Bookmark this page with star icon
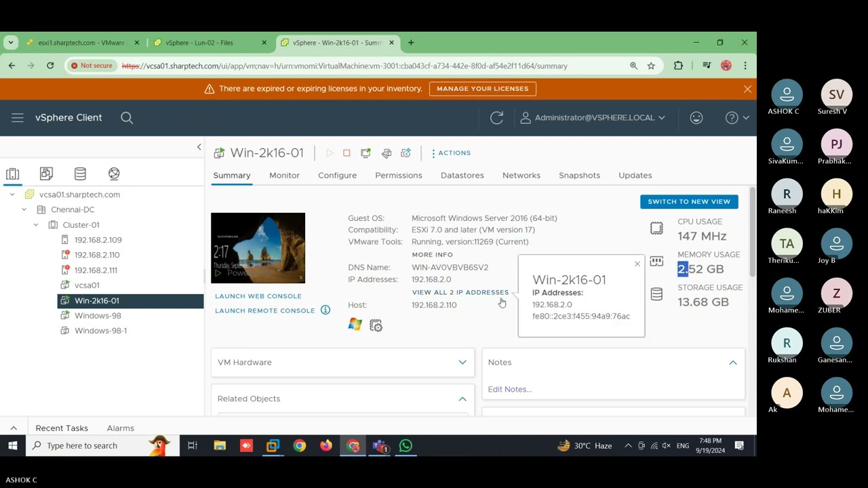The height and width of the screenshot is (488, 868). click(x=651, y=66)
